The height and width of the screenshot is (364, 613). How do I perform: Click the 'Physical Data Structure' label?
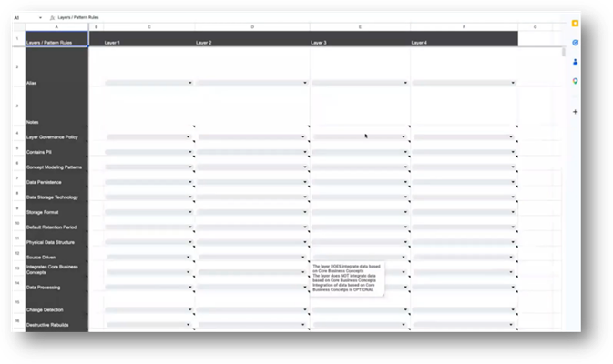click(50, 243)
